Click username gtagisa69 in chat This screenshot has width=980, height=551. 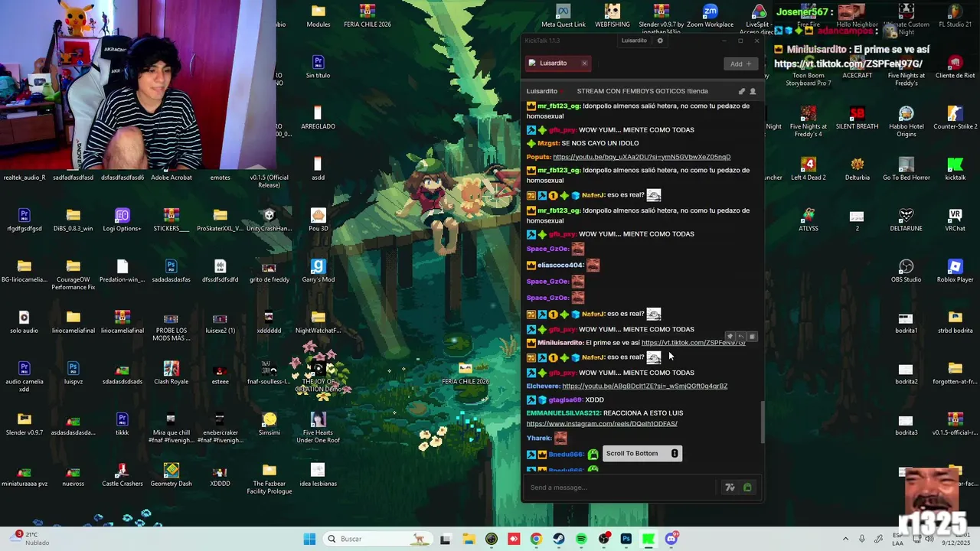click(565, 400)
